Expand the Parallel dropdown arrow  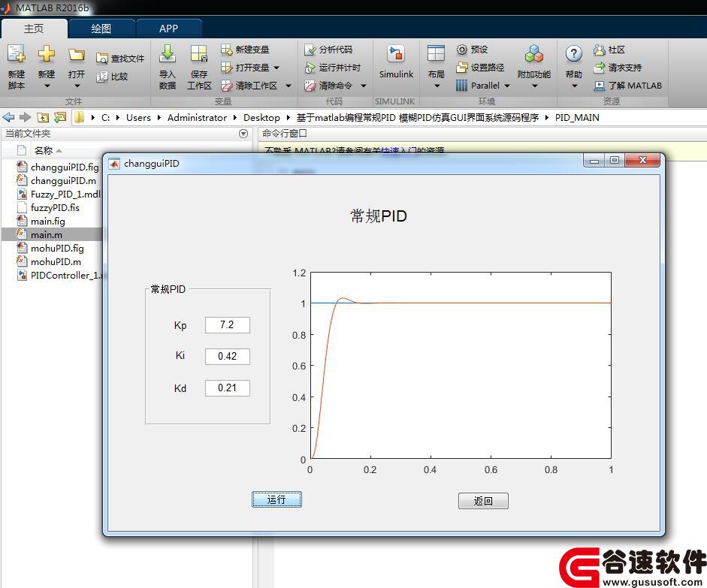pyautogui.click(x=507, y=86)
